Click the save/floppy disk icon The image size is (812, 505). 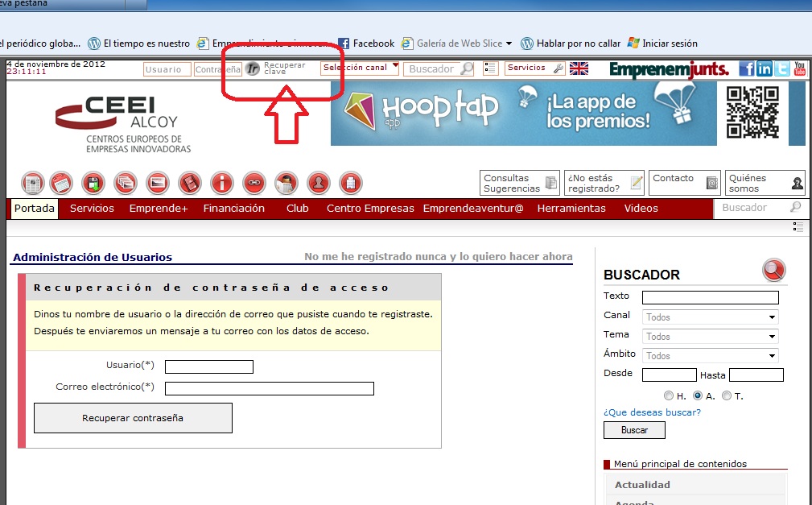tap(93, 183)
